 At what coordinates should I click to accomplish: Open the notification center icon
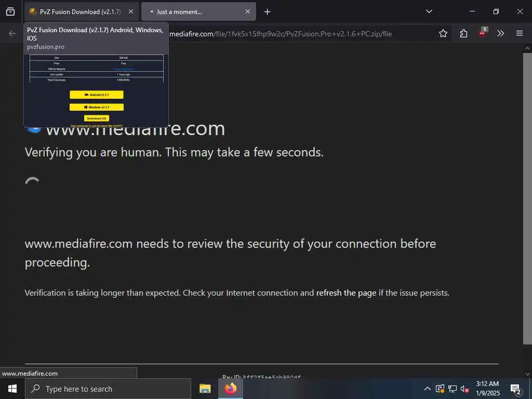516,389
